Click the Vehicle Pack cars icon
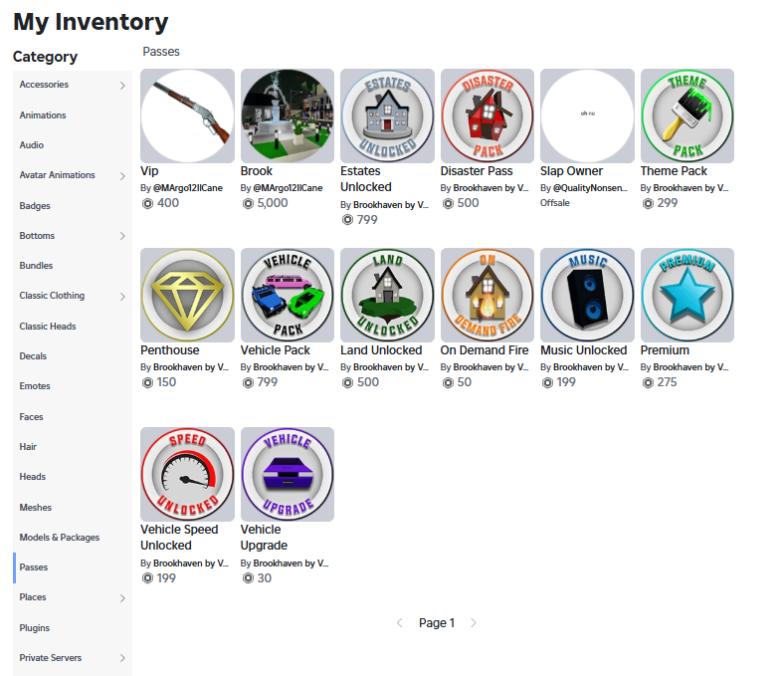The height and width of the screenshot is (676, 784). click(x=288, y=296)
